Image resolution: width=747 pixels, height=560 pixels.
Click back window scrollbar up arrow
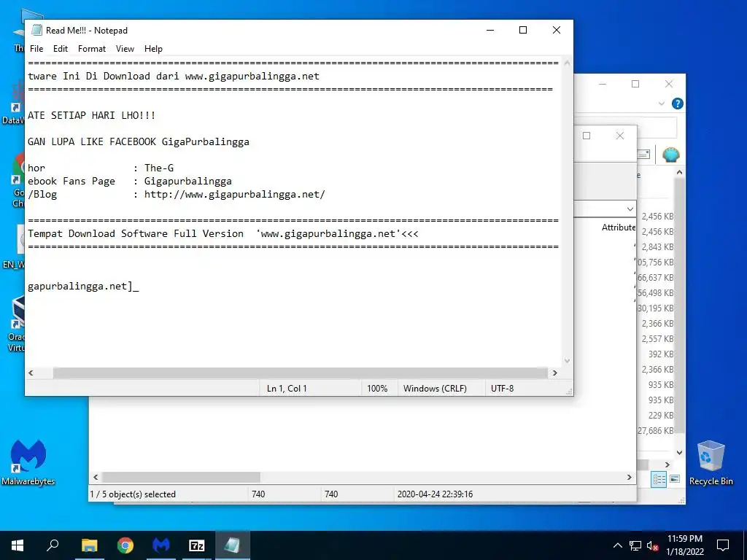pos(680,172)
